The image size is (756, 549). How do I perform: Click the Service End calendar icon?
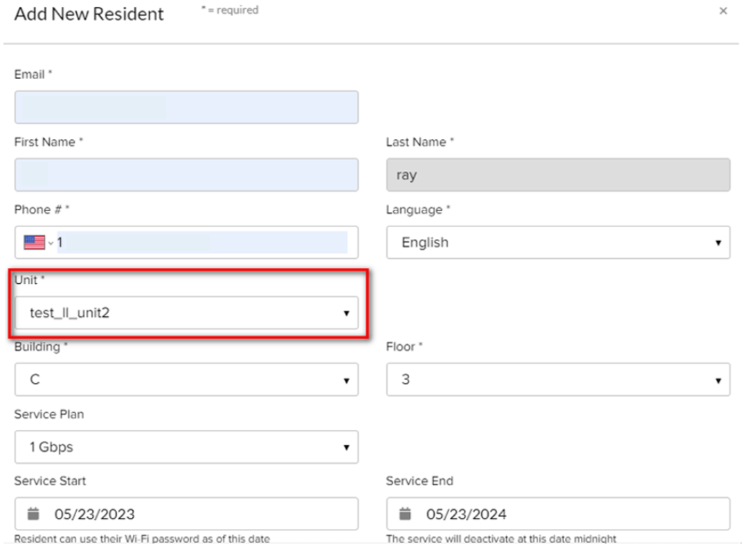[405, 514]
